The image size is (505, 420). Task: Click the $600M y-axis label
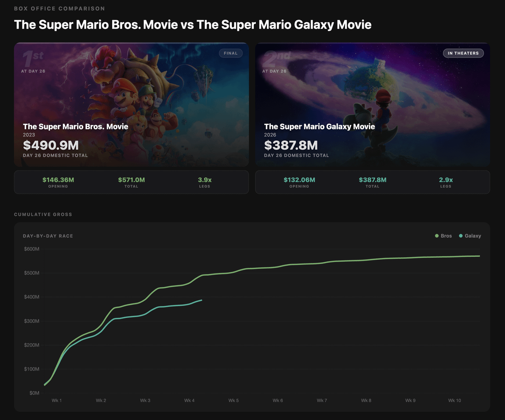32,249
